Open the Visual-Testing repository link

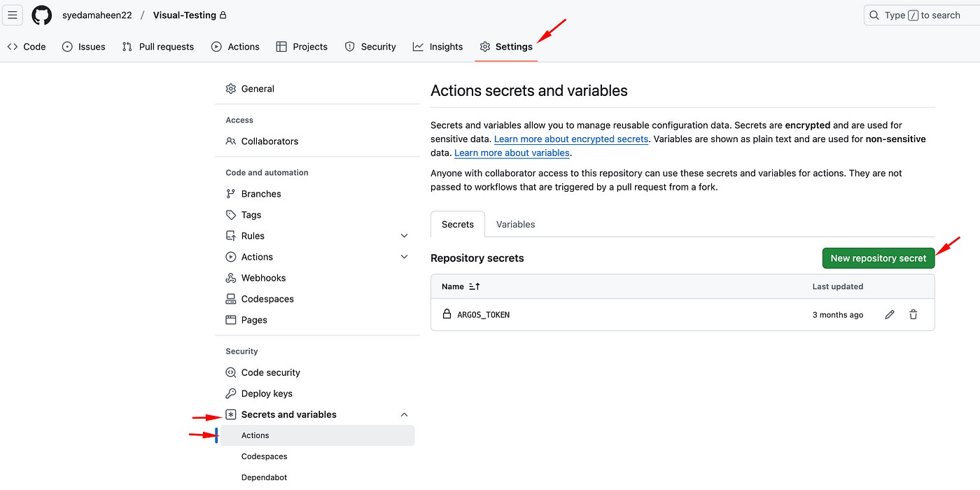[x=185, y=15]
